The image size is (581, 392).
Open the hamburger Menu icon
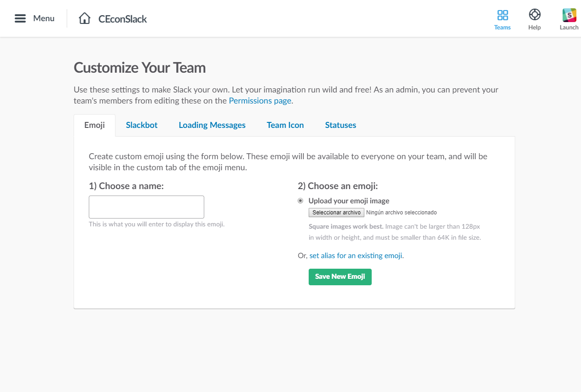(x=20, y=18)
